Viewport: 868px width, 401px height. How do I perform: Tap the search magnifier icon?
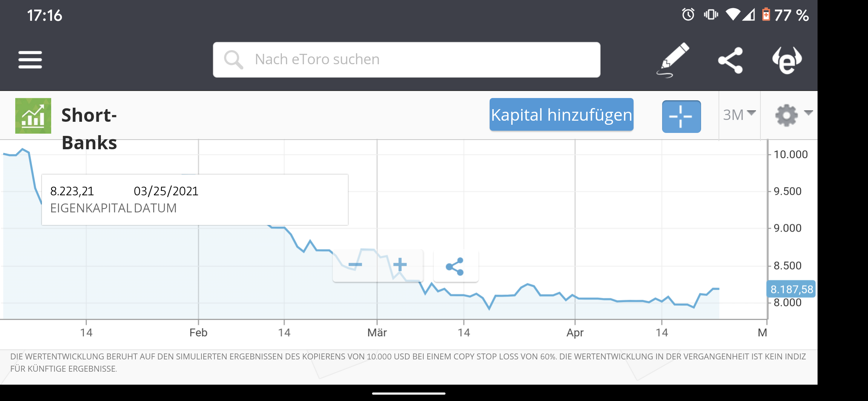pos(233,59)
